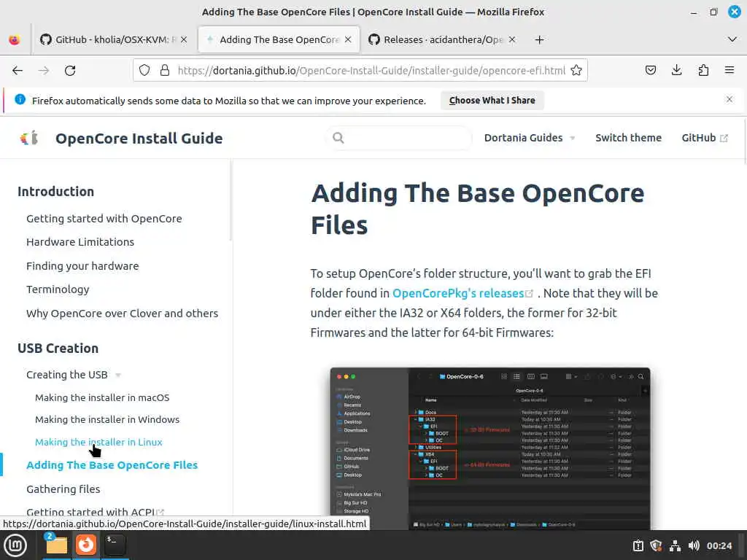Open Finding your hardware page
The image size is (747, 560).
pyautogui.click(x=83, y=265)
